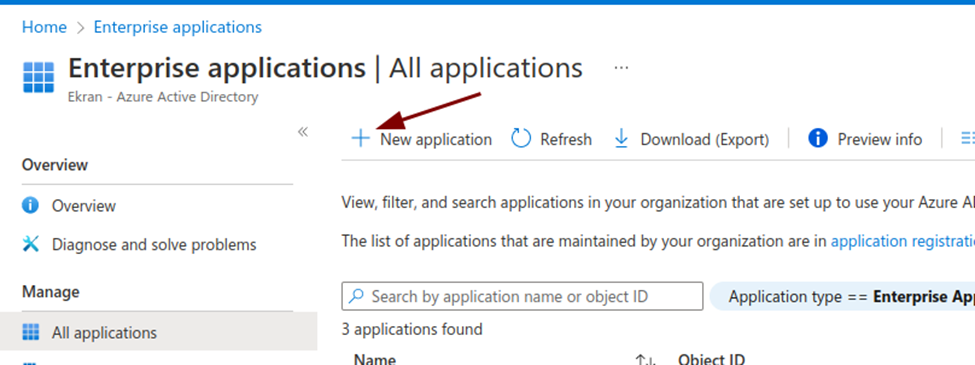This screenshot has height=365, width=975.
Task: Click the Enterprise applications grid icon in the header
Action: [x=39, y=76]
